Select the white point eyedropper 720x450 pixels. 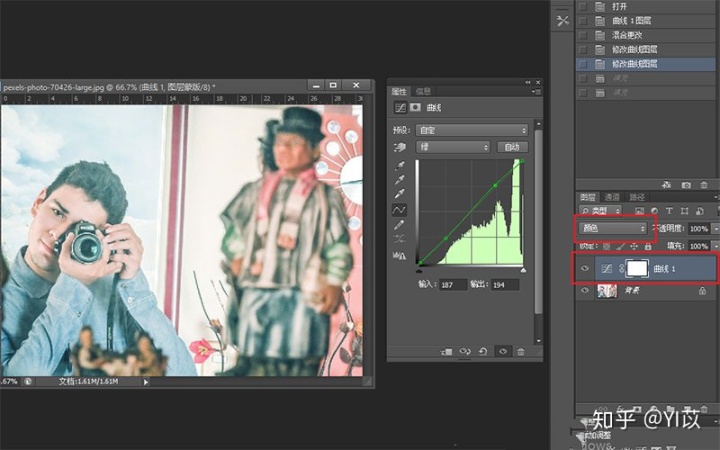coord(399,194)
